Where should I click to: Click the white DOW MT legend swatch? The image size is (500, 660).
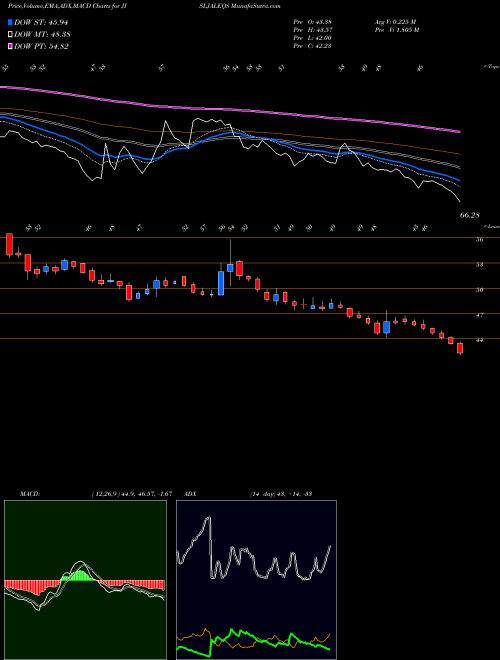[x=11, y=35]
